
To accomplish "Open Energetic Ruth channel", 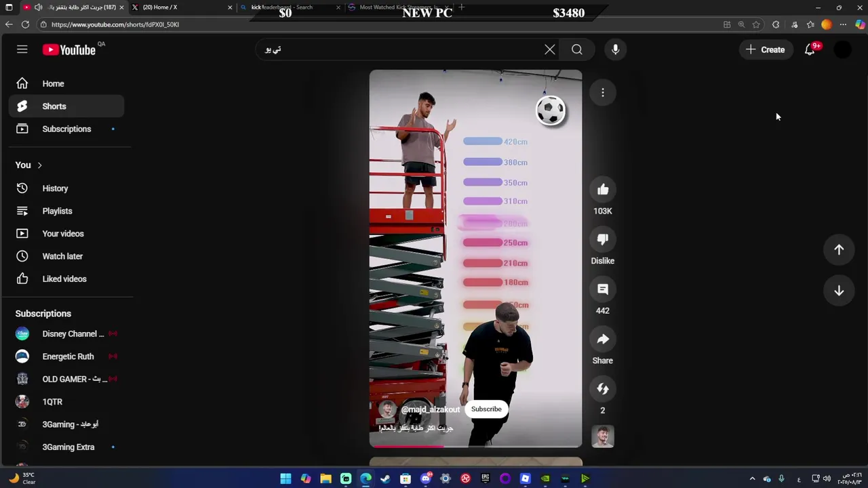I will pos(66,357).
